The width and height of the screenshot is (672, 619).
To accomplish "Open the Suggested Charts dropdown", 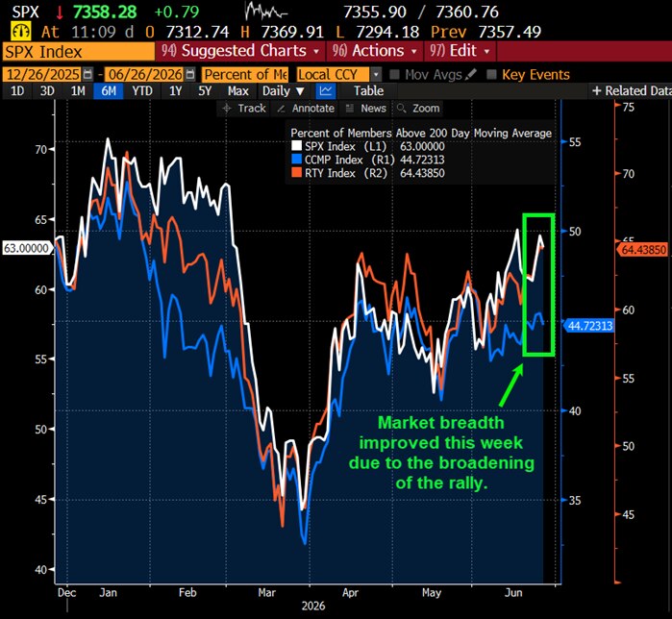I will (x=241, y=51).
